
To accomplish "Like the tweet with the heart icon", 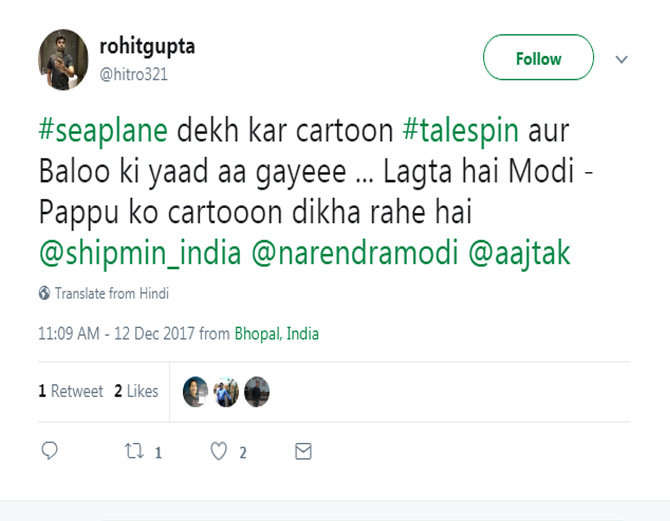I will [219, 452].
